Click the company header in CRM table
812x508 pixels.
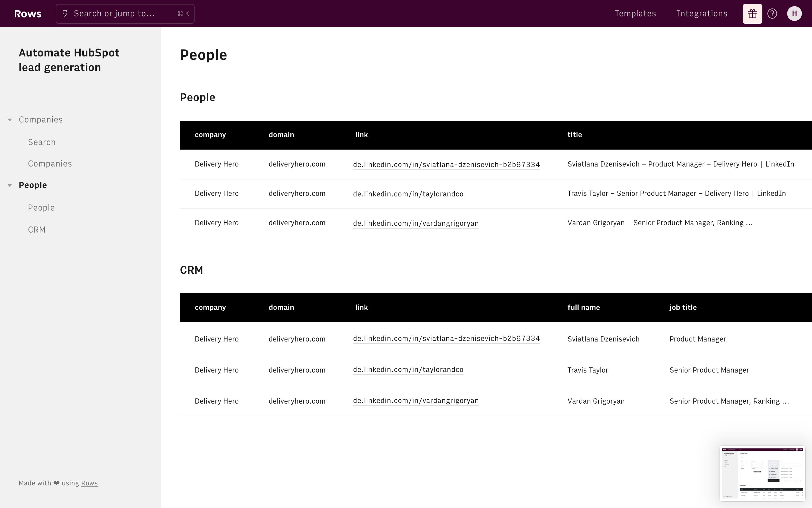210,307
